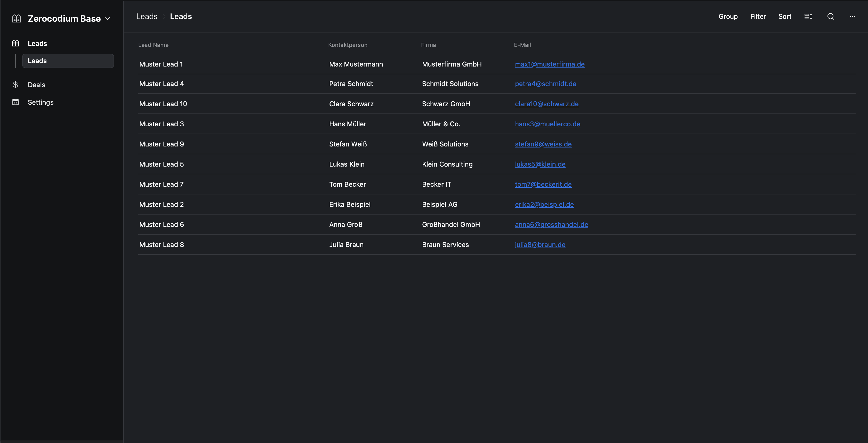This screenshot has height=443, width=868.
Task: Click the first Leads breadcrumb
Action: [147, 17]
